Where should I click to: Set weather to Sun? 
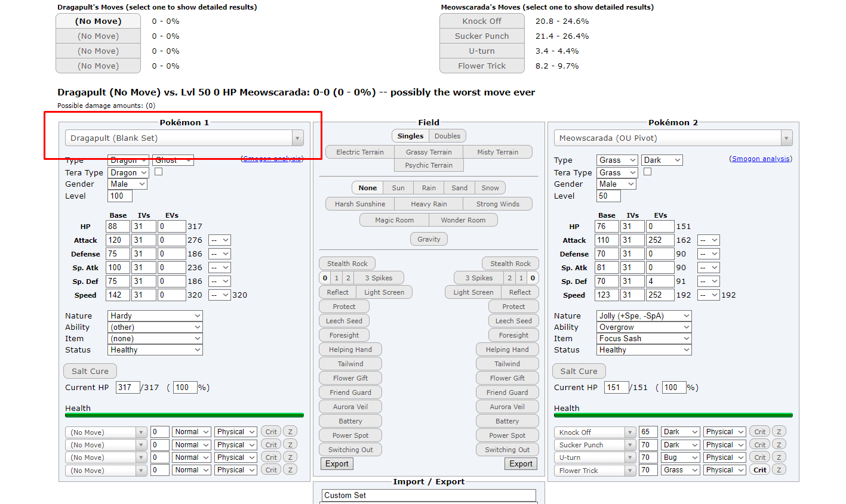coord(398,188)
